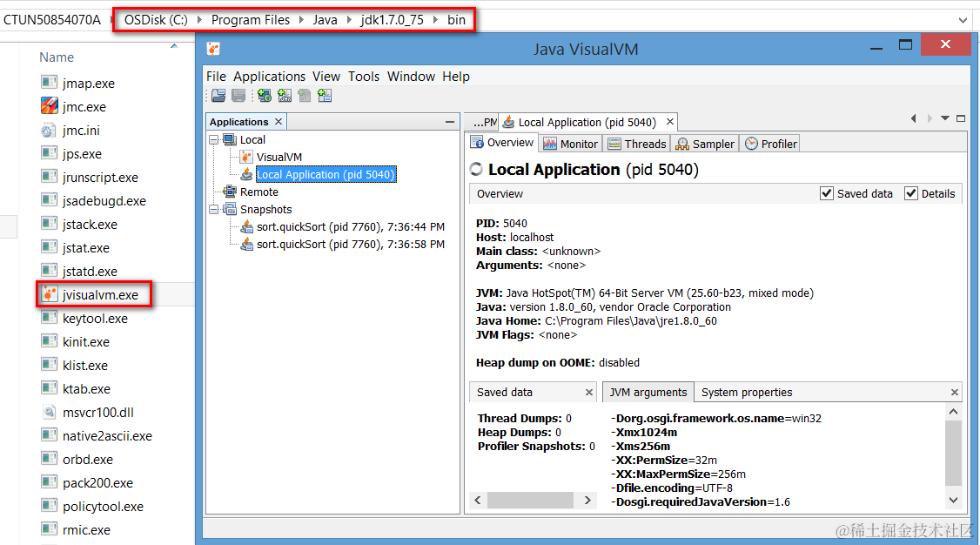The image size is (980, 545).
Task: Click the Saved data scroll left arrow
Action: (478, 500)
